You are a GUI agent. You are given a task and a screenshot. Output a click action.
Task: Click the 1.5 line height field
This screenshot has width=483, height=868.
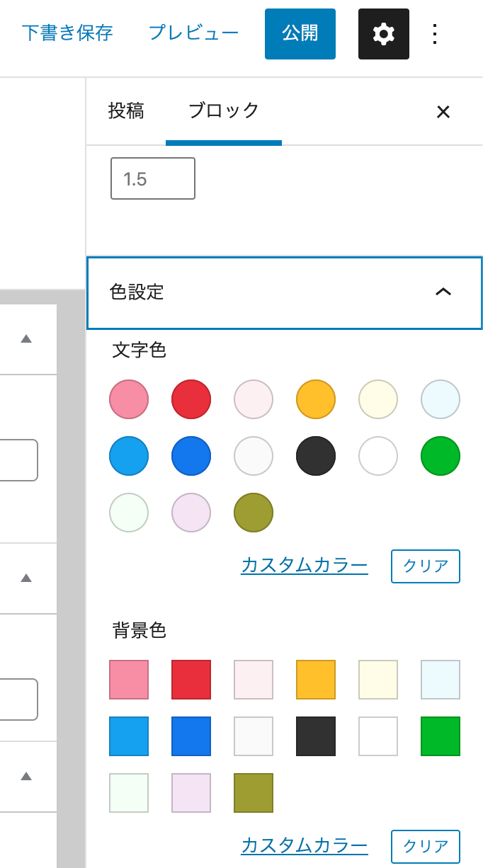point(153,178)
